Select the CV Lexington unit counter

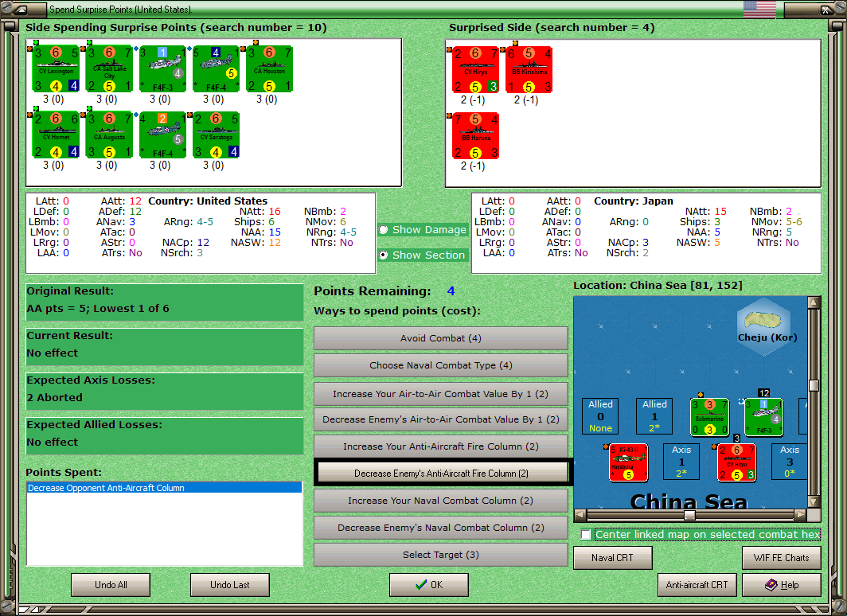pyautogui.click(x=56, y=69)
